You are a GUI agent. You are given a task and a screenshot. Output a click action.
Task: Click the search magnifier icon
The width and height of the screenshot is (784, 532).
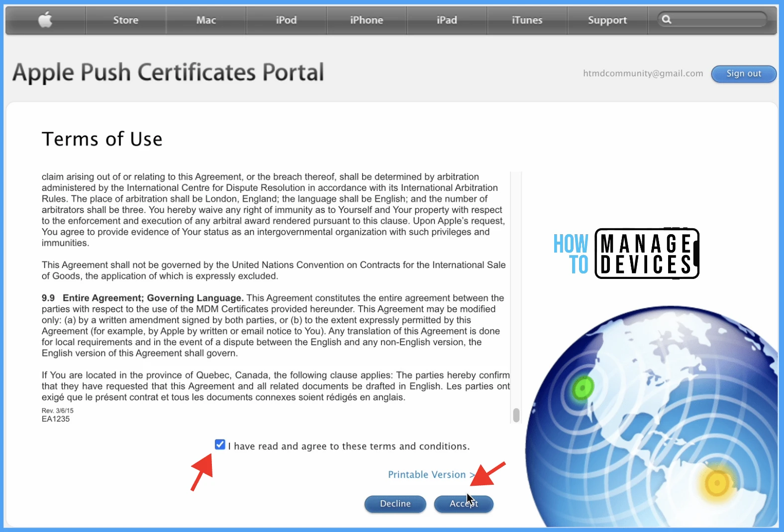[x=667, y=19]
